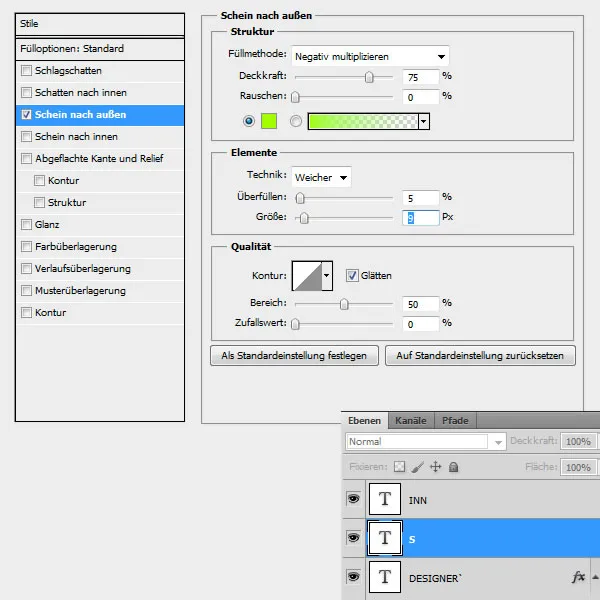Click the INN layer text thumbnail
Image resolution: width=600 pixels, height=600 pixels.
click(385, 499)
